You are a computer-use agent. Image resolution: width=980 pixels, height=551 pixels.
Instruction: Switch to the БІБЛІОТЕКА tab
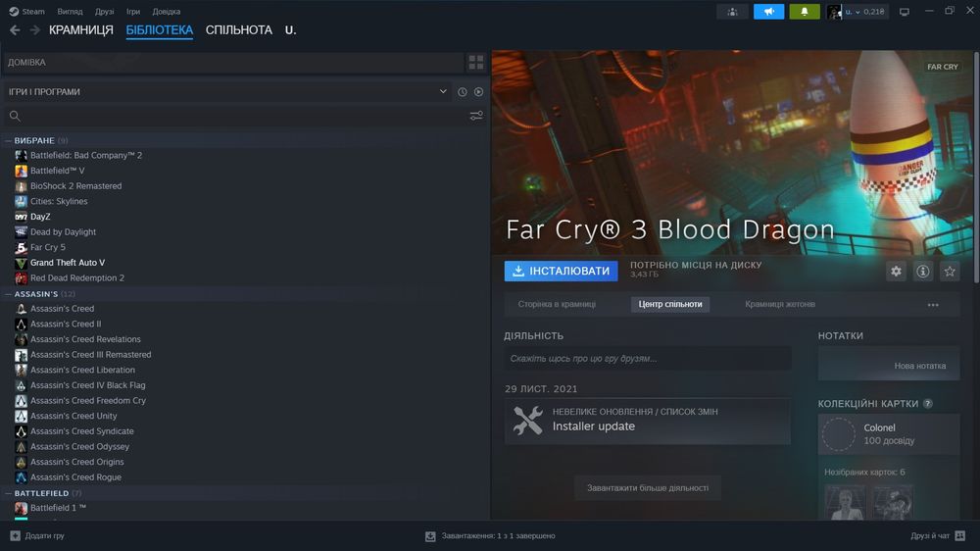(160, 30)
